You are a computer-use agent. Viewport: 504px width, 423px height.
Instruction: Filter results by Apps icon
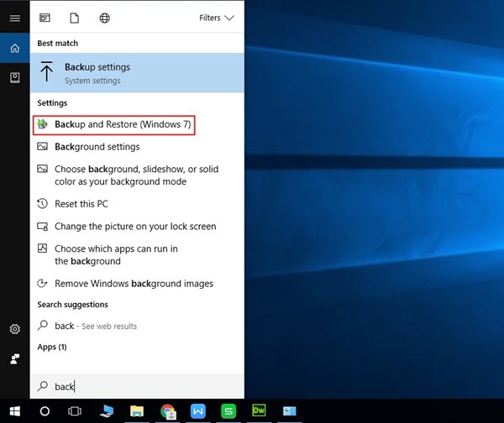click(45, 18)
